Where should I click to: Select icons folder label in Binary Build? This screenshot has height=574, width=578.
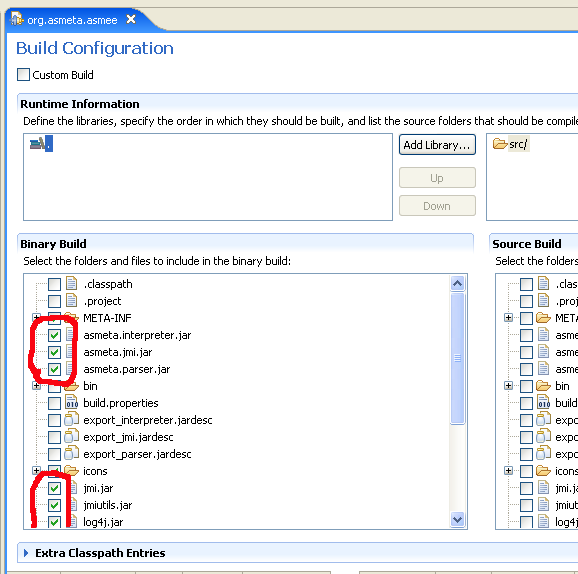click(x=95, y=471)
